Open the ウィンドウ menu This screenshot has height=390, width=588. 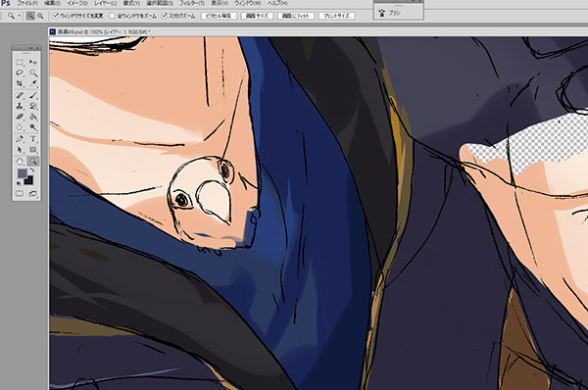248,3
